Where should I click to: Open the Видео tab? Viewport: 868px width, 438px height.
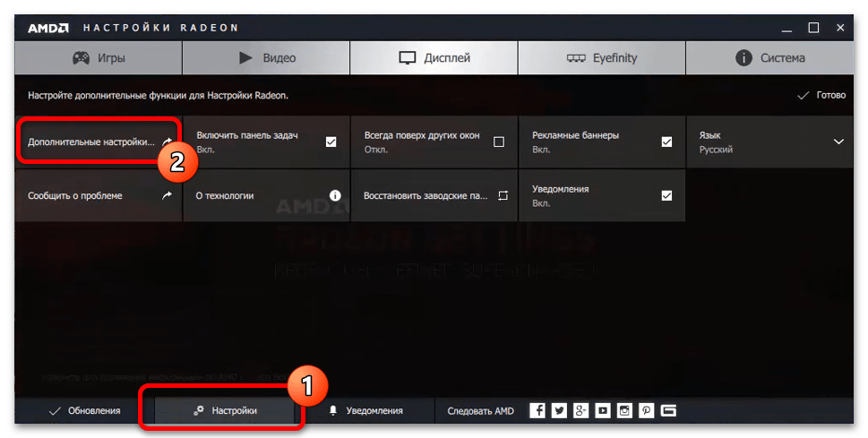(266, 58)
